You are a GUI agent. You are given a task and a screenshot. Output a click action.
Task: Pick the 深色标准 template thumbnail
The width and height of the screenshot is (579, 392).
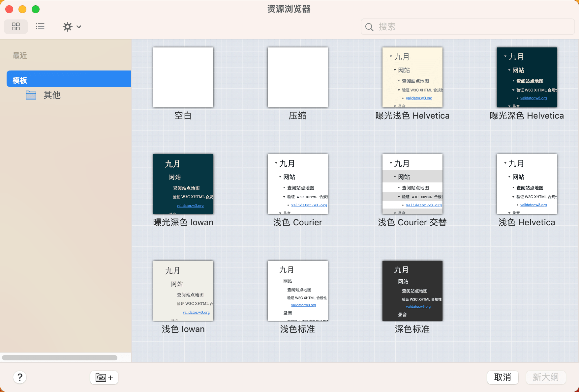tap(412, 291)
